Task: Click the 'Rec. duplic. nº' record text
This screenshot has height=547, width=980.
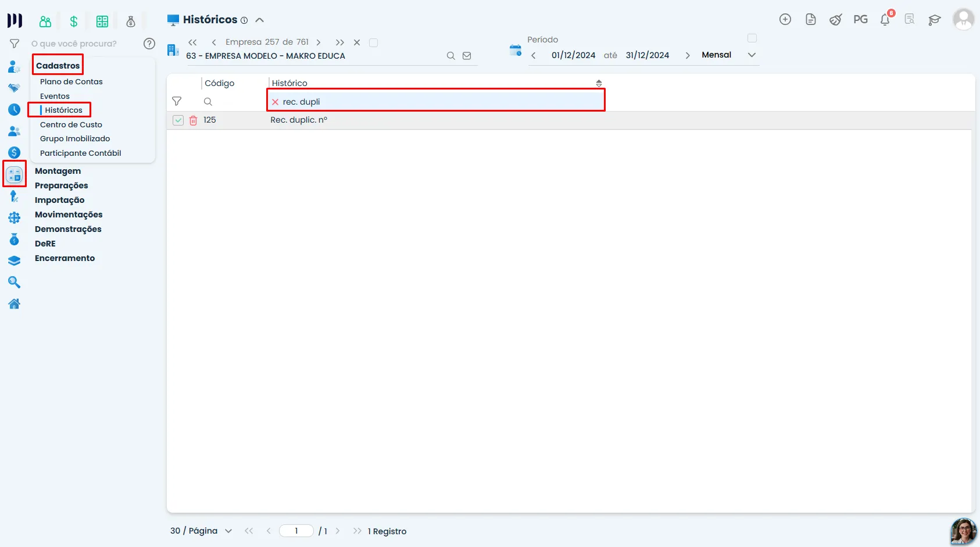Action: (x=299, y=120)
